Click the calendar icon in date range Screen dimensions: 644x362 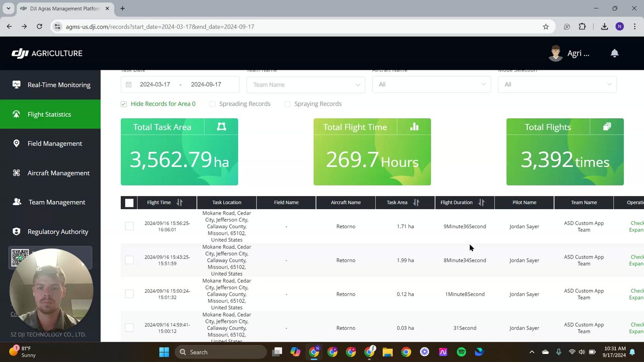pos(128,84)
